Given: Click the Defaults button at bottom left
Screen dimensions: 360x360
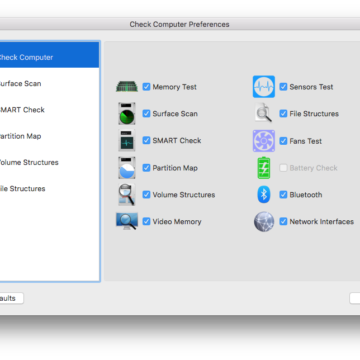Looking at the screenshot, I should (x=11, y=298).
